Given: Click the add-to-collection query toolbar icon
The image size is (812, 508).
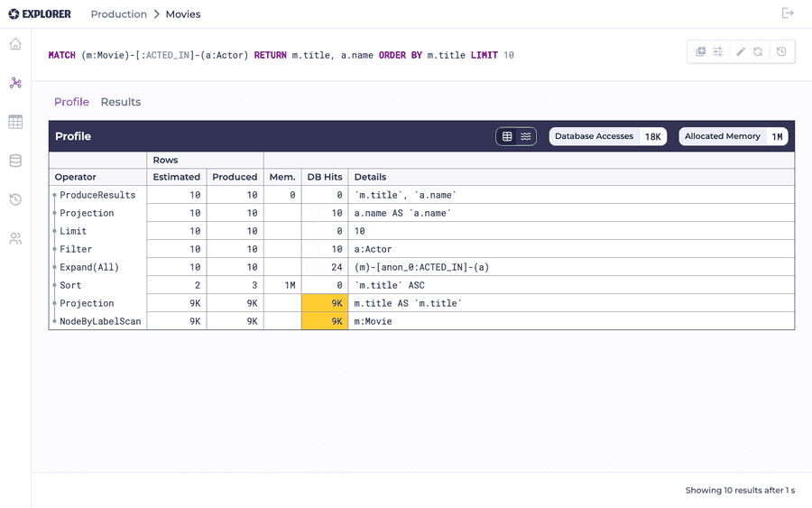Looking at the screenshot, I should click(x=701, y=51).
